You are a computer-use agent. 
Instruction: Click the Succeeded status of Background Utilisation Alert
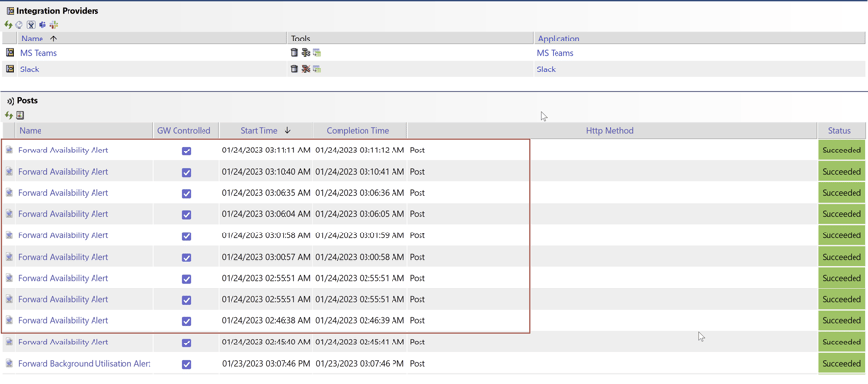pyautogui.click(x=841, y=364)
